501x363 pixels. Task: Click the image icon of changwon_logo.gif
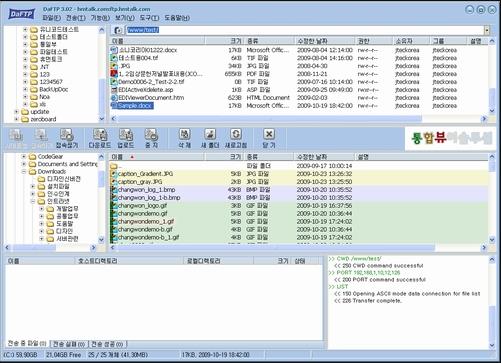pos(114,206)
